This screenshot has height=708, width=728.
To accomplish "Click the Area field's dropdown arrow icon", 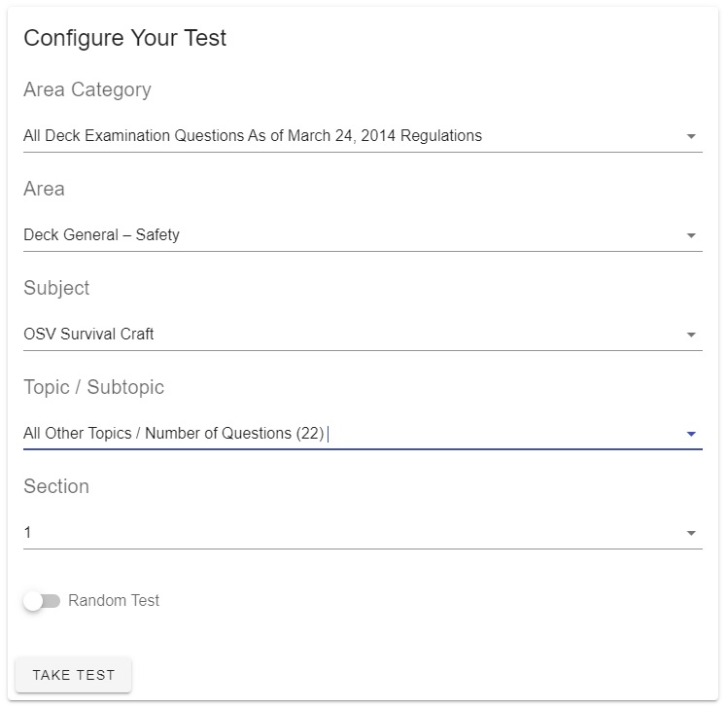I will pos(691,235).
